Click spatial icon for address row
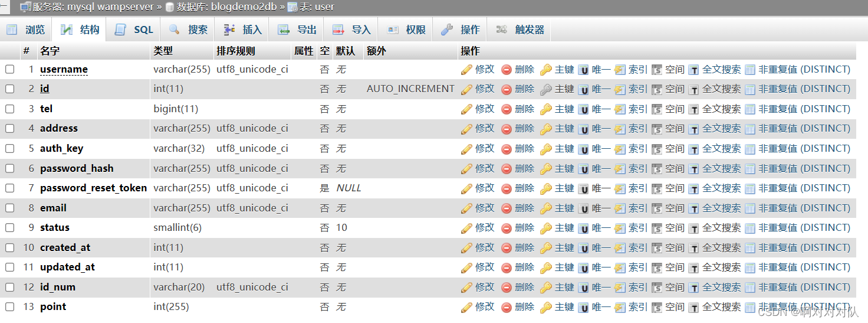 (657, 129)
